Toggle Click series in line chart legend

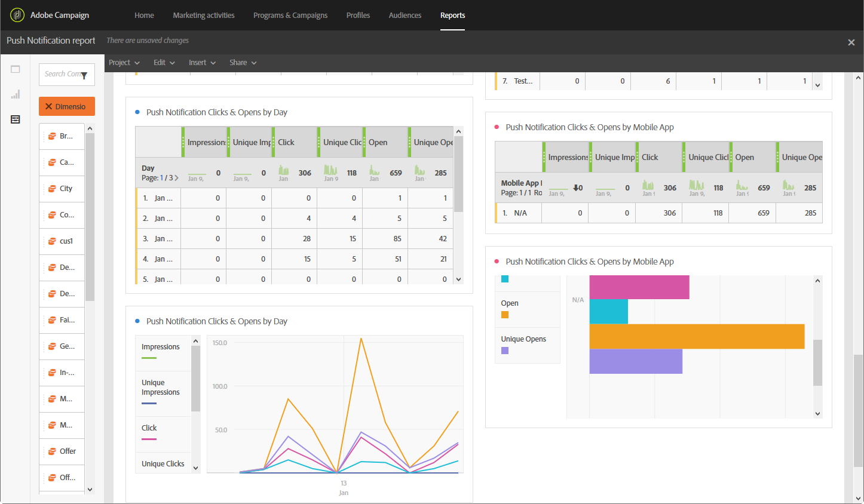149,428
